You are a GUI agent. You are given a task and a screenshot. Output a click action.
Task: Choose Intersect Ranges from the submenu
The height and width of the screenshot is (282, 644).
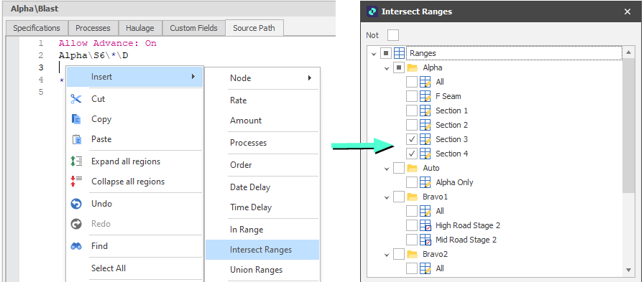pos(262,250)
